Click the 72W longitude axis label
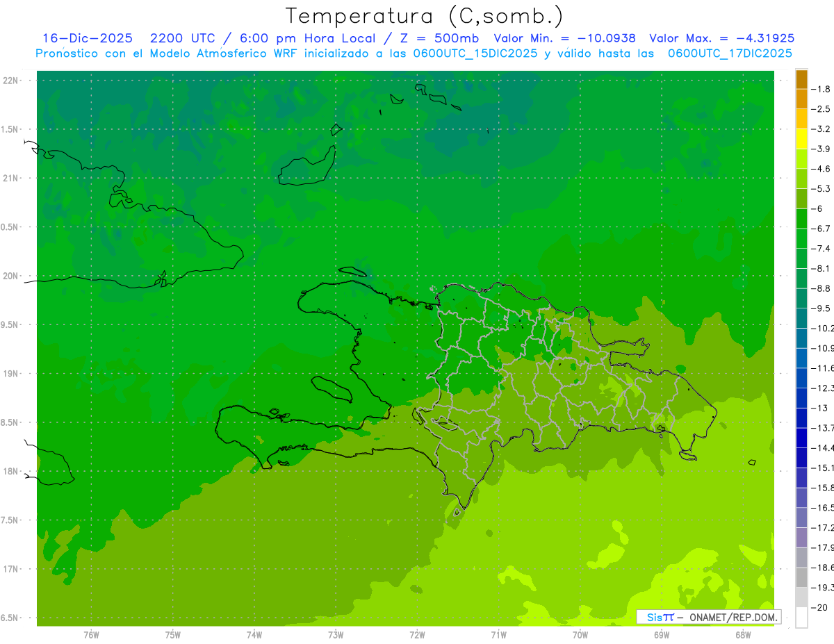This screenshot has width=834, height=644. click(x=417, y=634)
